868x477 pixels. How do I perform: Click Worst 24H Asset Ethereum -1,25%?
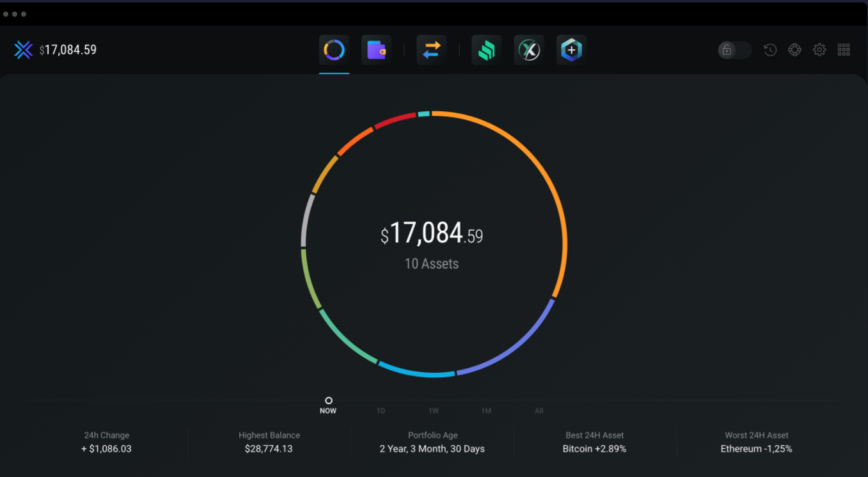(x=757, y=449)
